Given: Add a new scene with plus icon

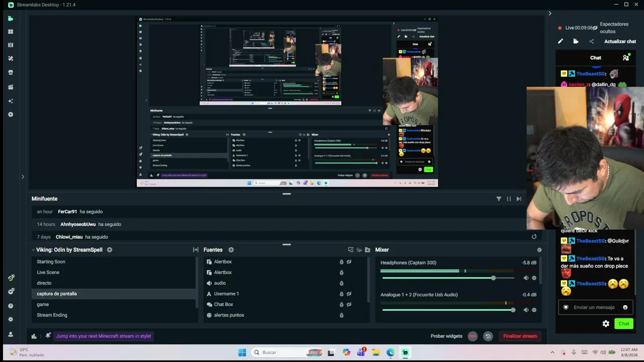Looking at the screenshot, I should (109, 250).
